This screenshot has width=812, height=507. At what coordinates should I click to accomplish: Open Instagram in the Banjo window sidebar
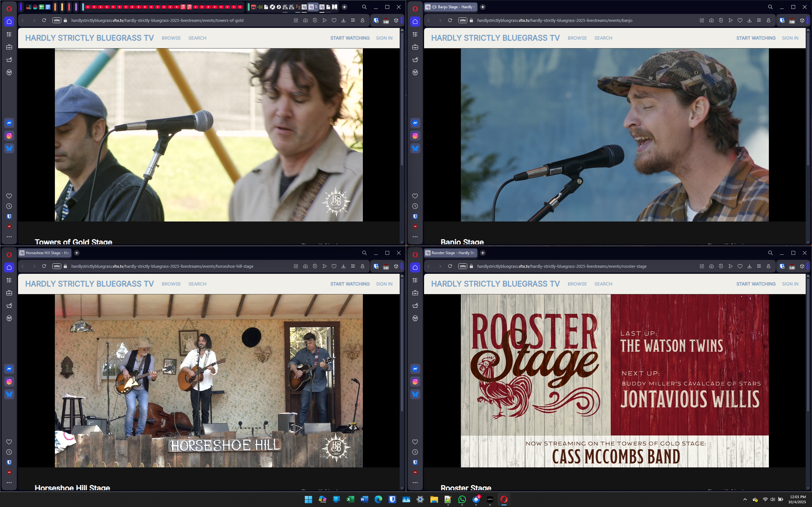[415, 136]
